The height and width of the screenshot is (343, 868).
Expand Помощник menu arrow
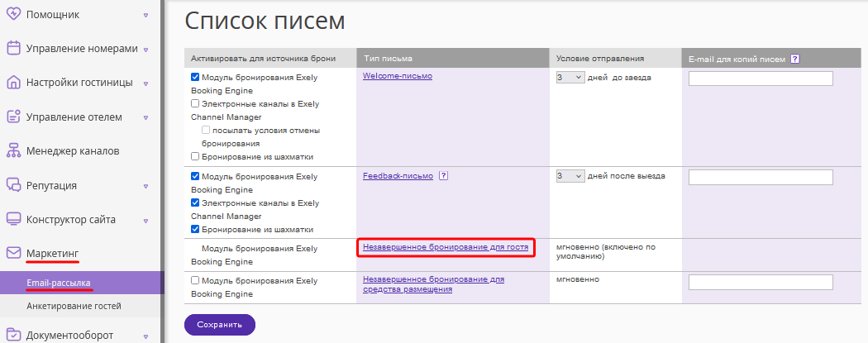(x=145, y=15)
